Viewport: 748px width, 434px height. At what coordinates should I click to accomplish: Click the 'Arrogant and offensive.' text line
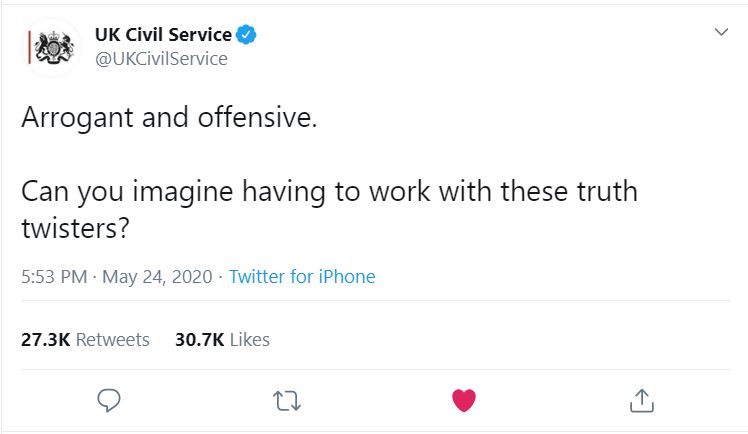tap(169, 117)
